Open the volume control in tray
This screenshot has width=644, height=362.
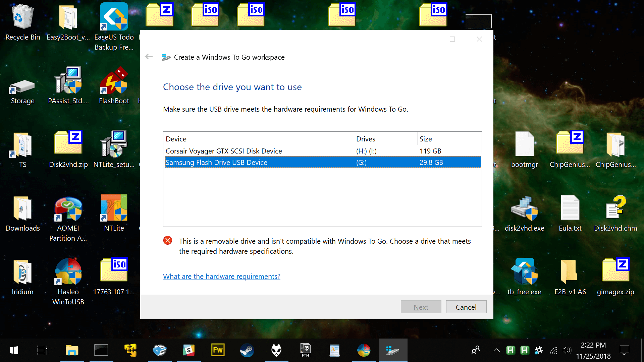(x=567, y=350)
